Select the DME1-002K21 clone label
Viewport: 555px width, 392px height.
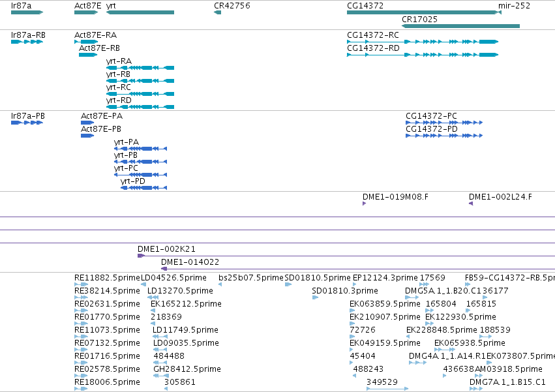click(167, 249)
